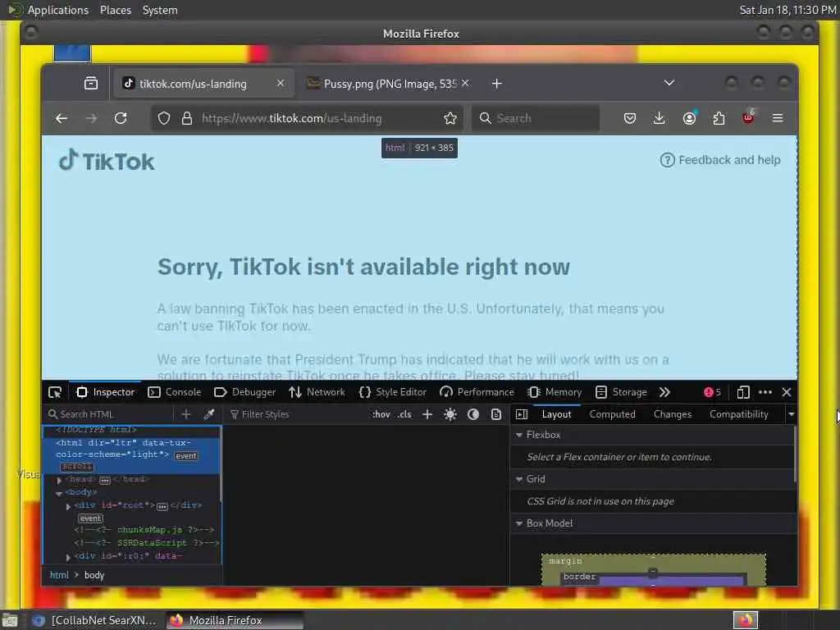
Task: Click the browser Search box
Action: [535, 118]
